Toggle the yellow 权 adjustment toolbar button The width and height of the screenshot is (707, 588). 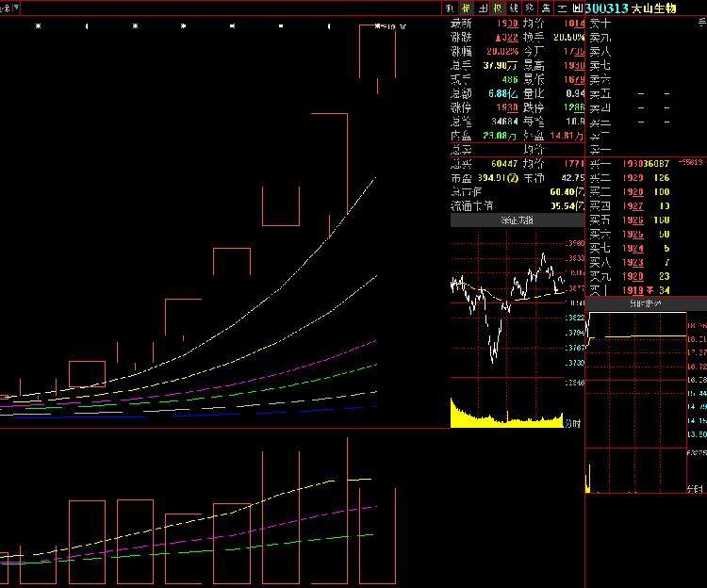click(x=498, y=8)
